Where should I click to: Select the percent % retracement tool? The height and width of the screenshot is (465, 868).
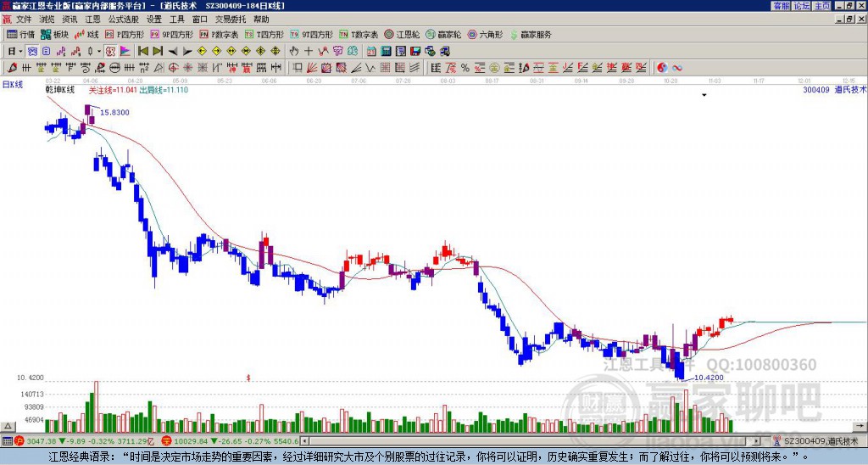[x=465, y=68]
